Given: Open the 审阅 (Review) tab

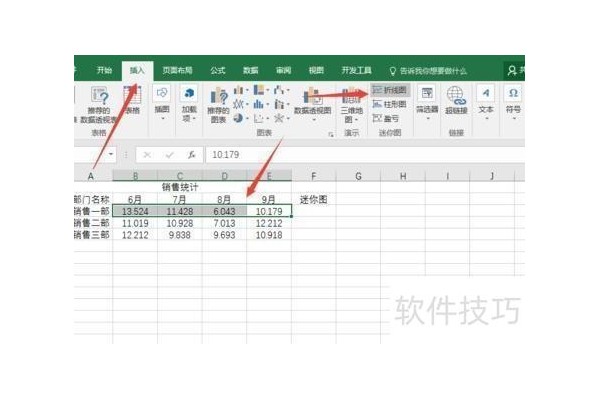Looking at the screenshot, I should [x=284, y=70].
